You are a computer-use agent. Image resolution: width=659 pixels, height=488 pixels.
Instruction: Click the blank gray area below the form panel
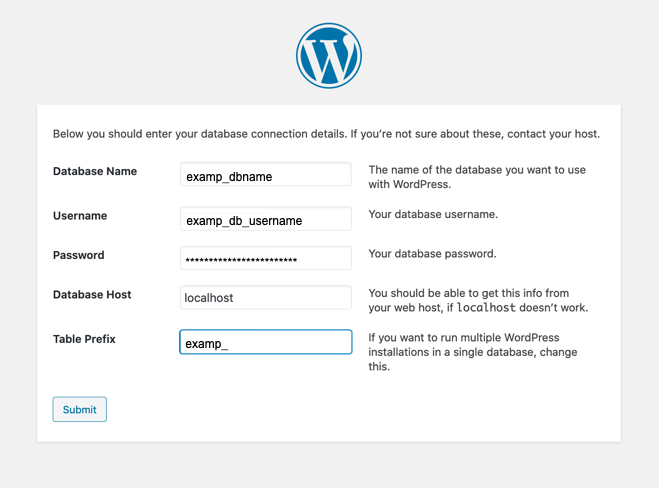point(329,466)
